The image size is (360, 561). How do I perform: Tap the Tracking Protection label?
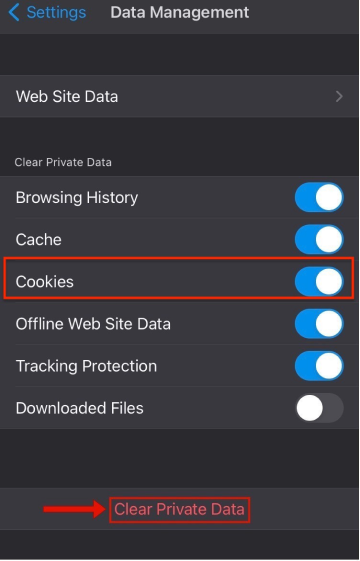tap(86, 366)
